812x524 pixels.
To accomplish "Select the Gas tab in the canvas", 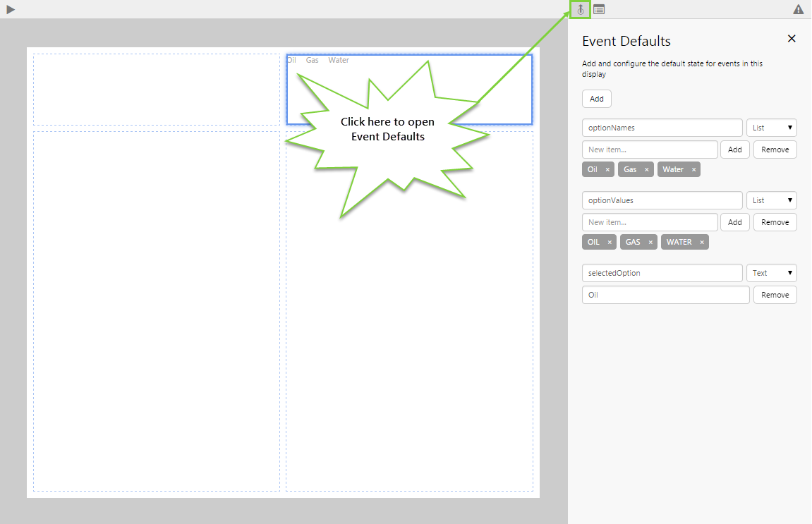I will [312, 61].
